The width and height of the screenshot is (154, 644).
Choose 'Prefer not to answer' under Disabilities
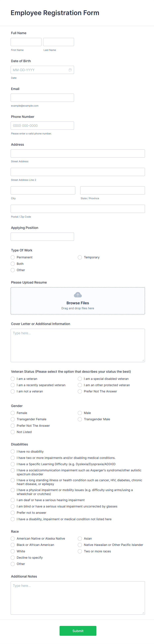tap(12, 513)
